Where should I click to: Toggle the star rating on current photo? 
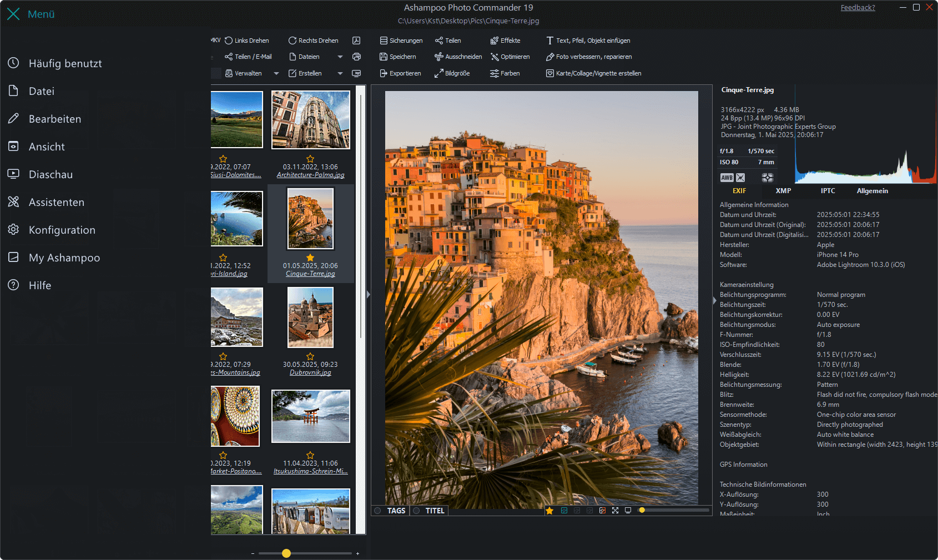tap(549, 510)
